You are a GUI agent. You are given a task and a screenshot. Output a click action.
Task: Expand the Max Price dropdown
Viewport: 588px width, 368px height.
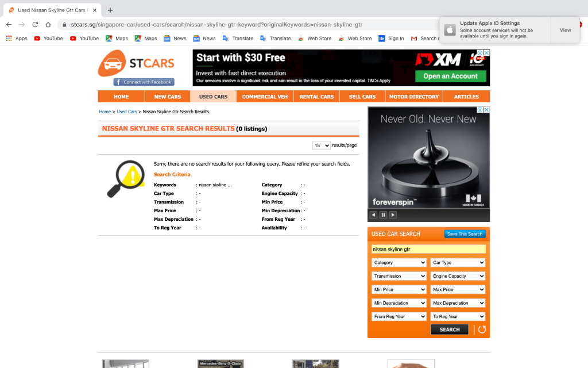point(458,290)
